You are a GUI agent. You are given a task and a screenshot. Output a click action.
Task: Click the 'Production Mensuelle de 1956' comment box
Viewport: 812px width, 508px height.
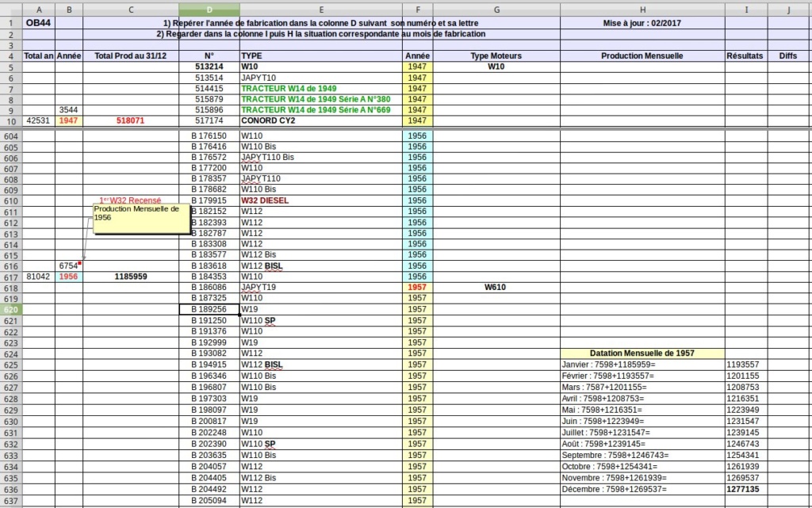pos(141,218)
